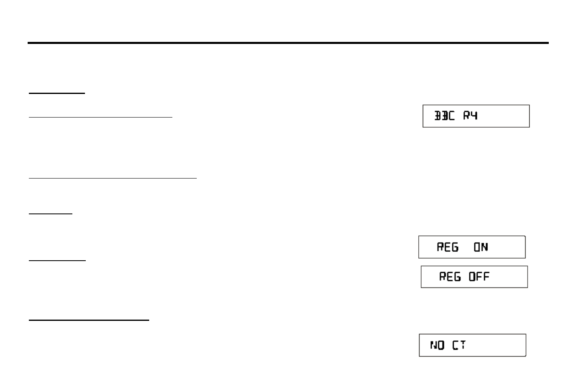
Task: Click the ON text beside REG
Action: tap(480, 247)
